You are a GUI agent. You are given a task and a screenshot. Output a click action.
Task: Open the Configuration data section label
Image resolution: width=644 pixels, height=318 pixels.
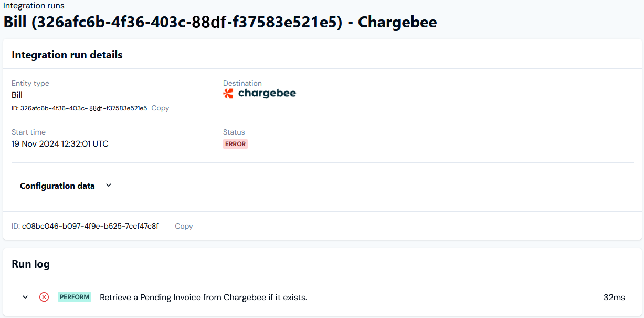coord(57,186)
